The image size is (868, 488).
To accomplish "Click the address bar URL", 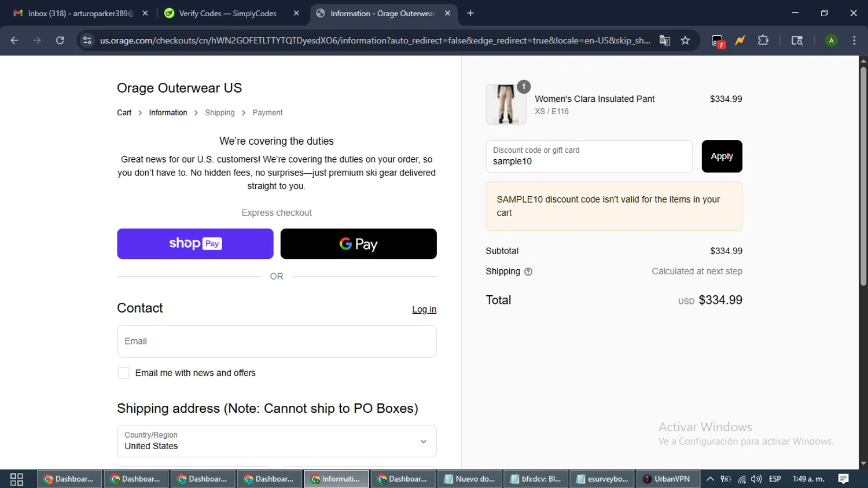I will pyautogui.click(x=375, y=41).
